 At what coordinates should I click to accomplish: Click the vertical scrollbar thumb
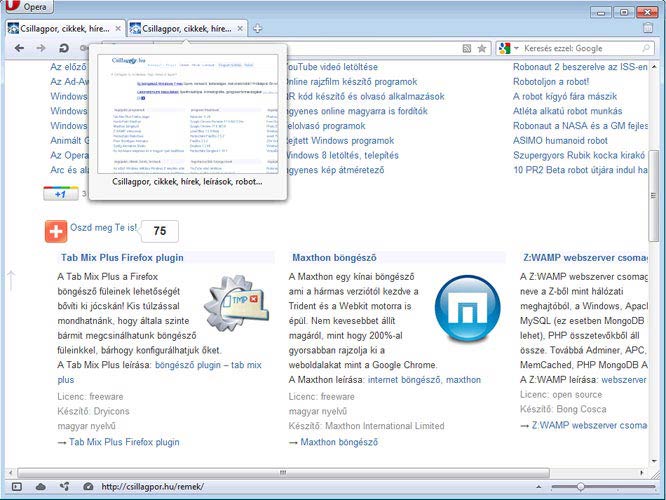coord(653,195)
